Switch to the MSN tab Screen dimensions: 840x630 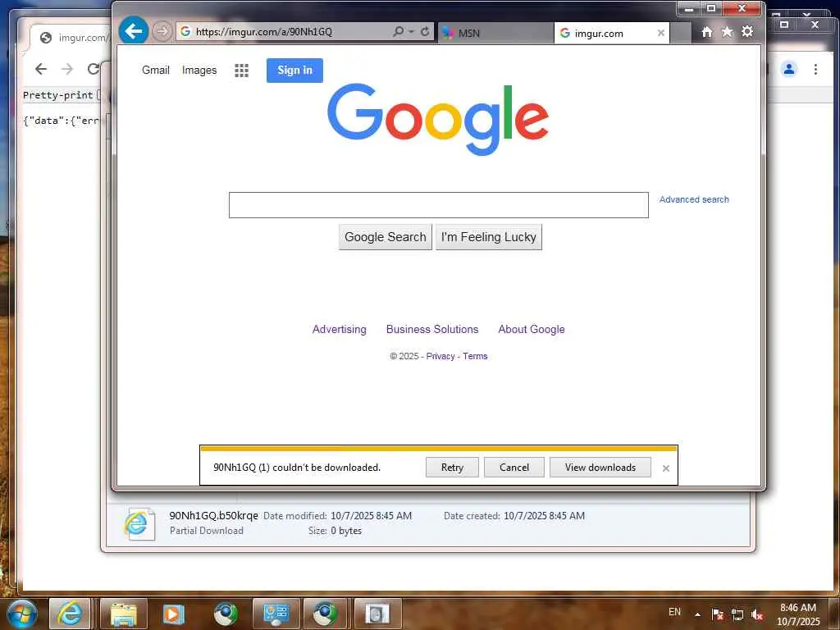click(x=495, y=33)
